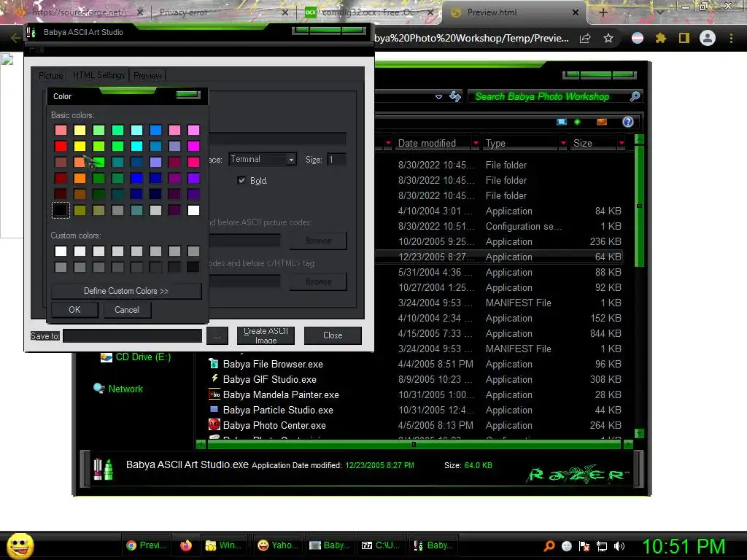
Task: Open new Chrome tab with plus button
Action: [x=603, y=12]
